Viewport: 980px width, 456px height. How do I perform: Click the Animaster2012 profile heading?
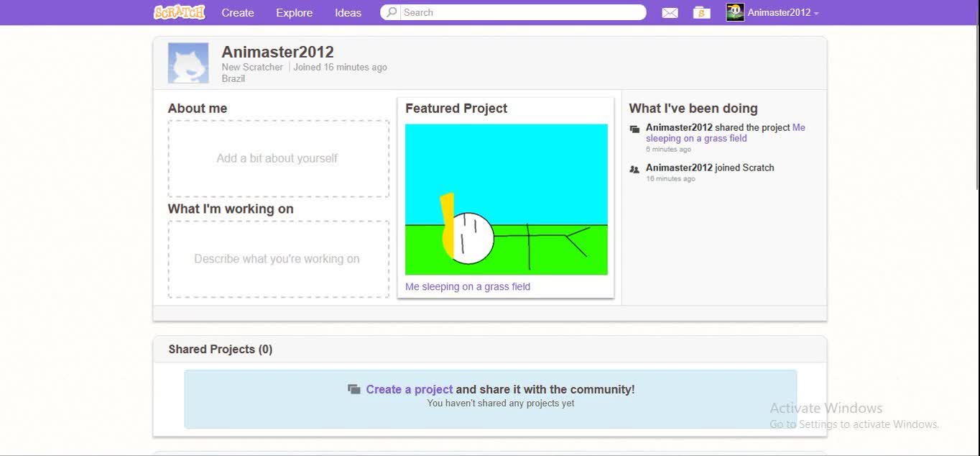pyautogui.click(x=277, y=52)
